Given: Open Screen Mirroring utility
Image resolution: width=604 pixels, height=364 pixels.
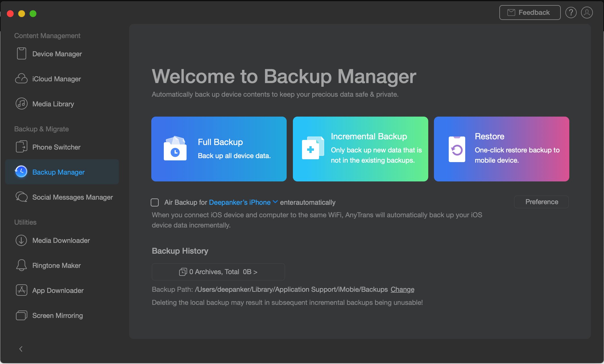Looking at the screenshot, I should point(62,315).
